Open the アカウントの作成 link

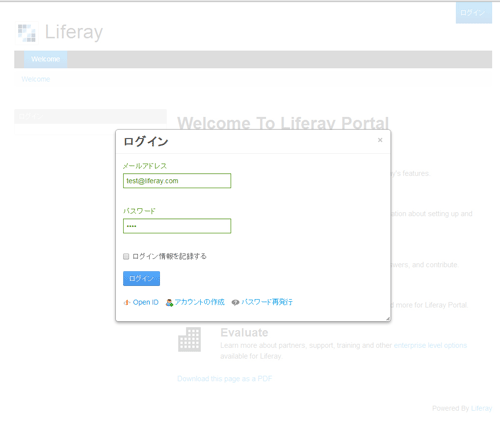point(200,302)
